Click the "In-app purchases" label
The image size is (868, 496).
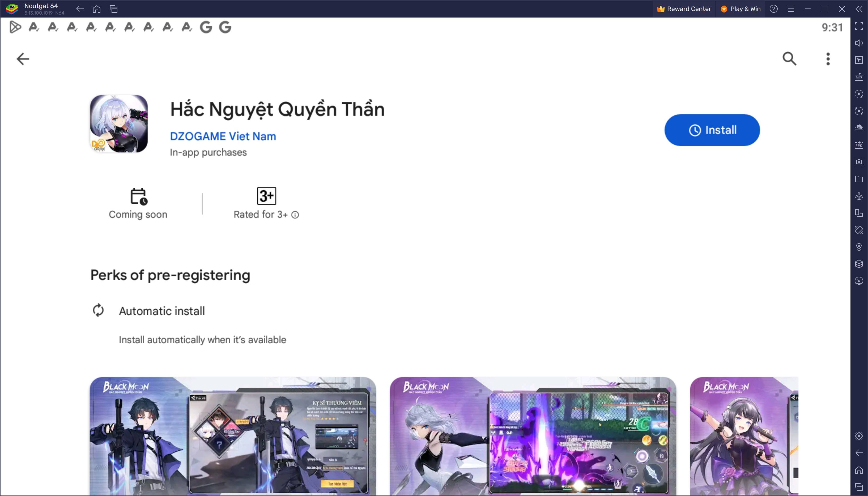coord(208,152)
